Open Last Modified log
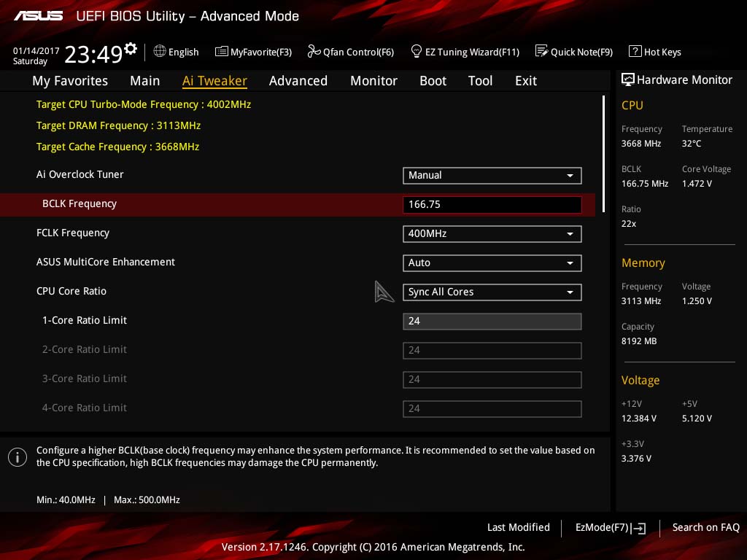 coord(519,527)
